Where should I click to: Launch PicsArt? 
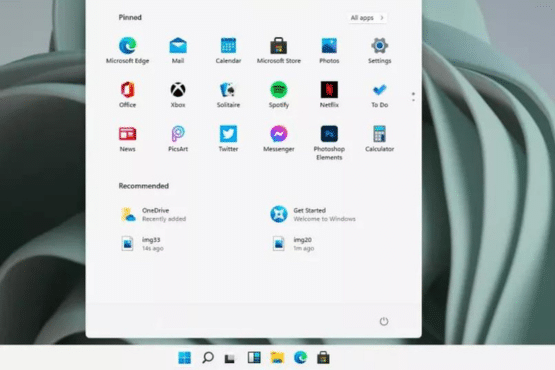tap(178, 139)
